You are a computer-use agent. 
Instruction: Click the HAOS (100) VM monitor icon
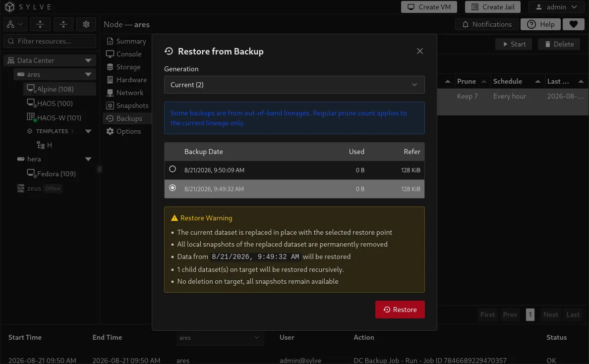(31, 103)
